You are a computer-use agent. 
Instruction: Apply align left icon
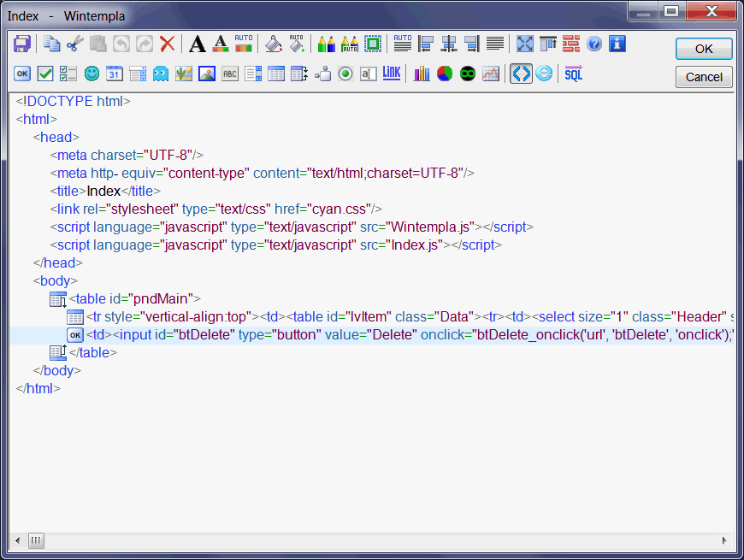426,44
